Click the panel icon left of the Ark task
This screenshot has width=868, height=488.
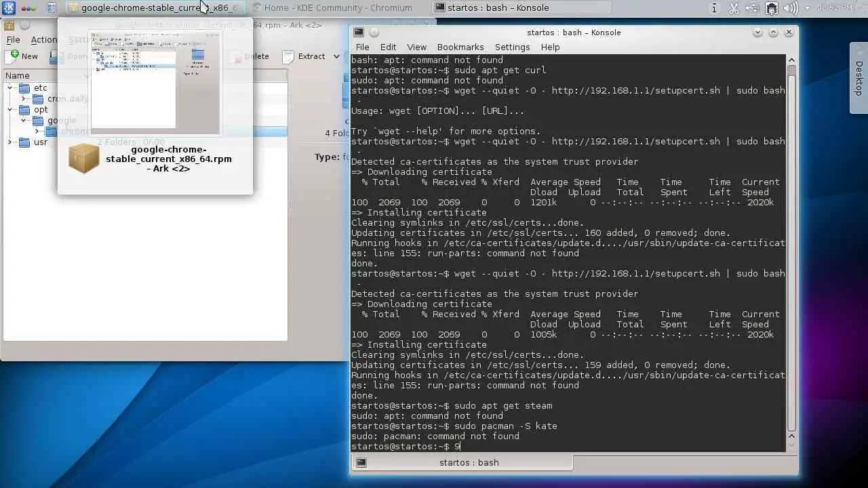pyautogui.click(x=52, y=8)
